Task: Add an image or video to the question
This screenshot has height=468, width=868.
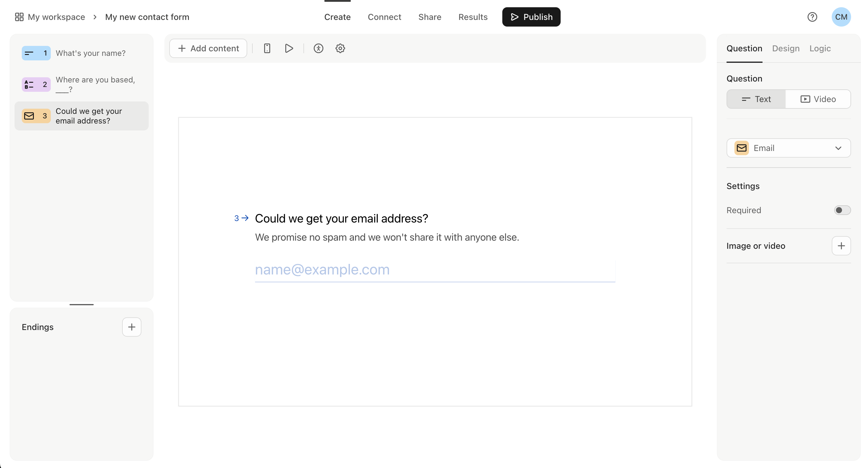Action: pos(841,246)
